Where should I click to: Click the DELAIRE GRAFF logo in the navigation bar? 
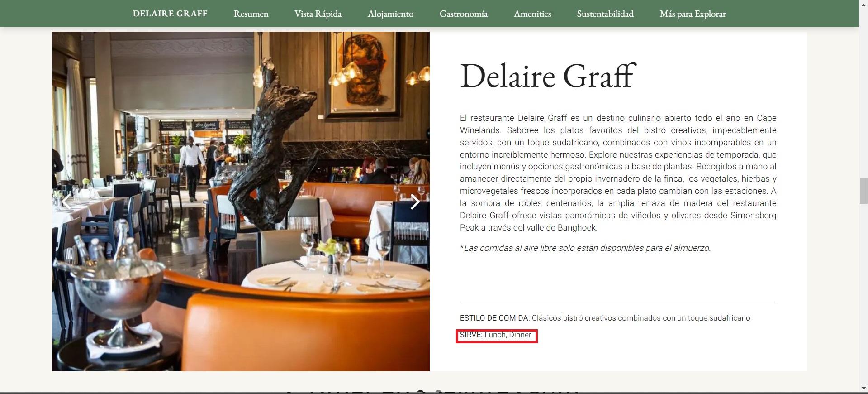coord(170,14)
